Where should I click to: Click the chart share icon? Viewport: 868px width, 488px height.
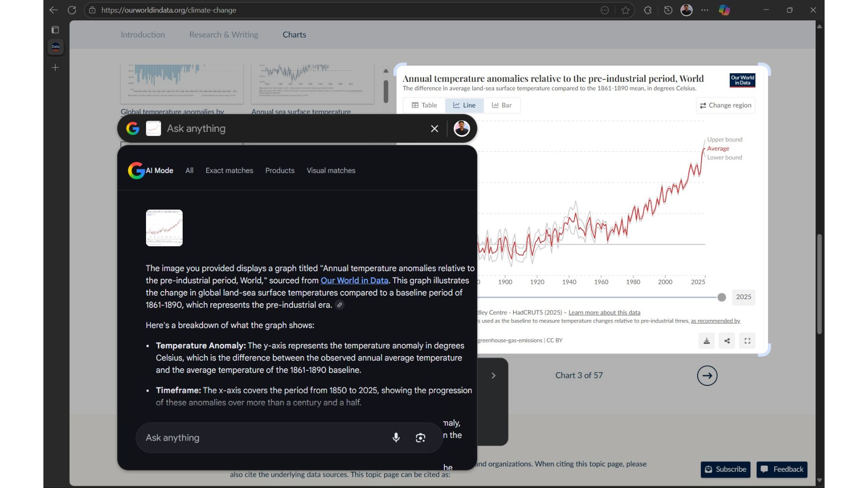pyautogui.click(x=727, y=341)
